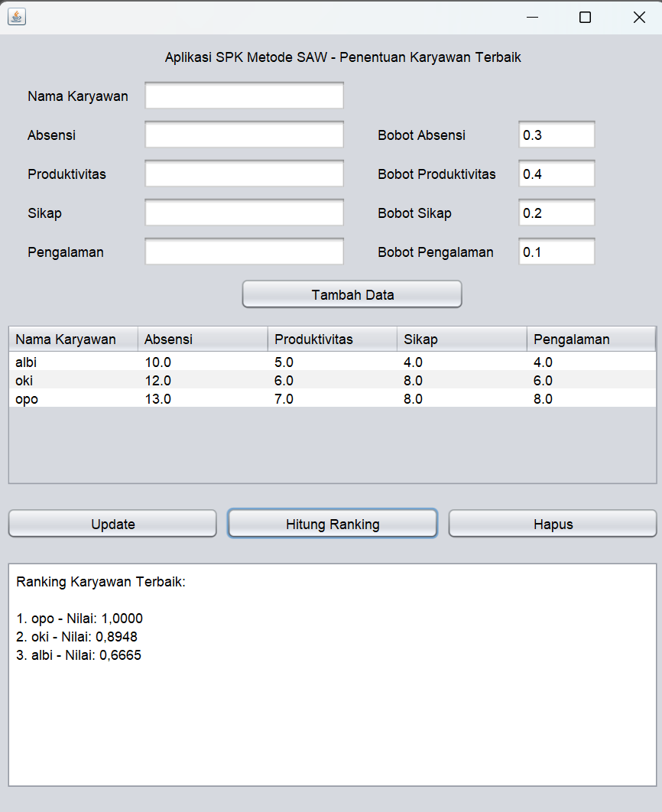Focus the Pengalaman input field
Screen dimensions: 662x812
(x=244, y=252)
